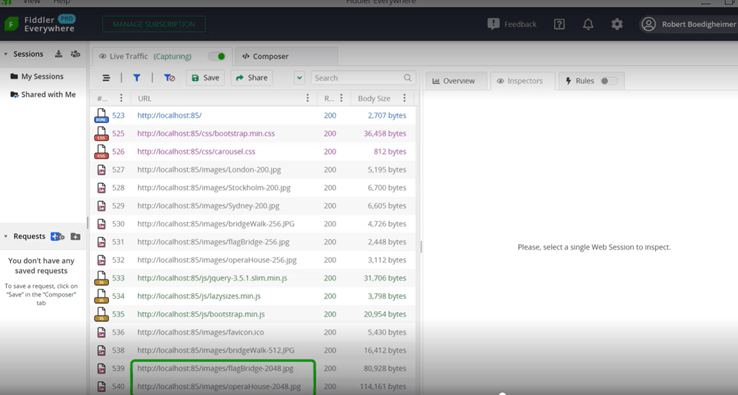Click the new folder icon beside Requests
The width and height of the screenshot is (738, 395).
click(x=75, y=236)
